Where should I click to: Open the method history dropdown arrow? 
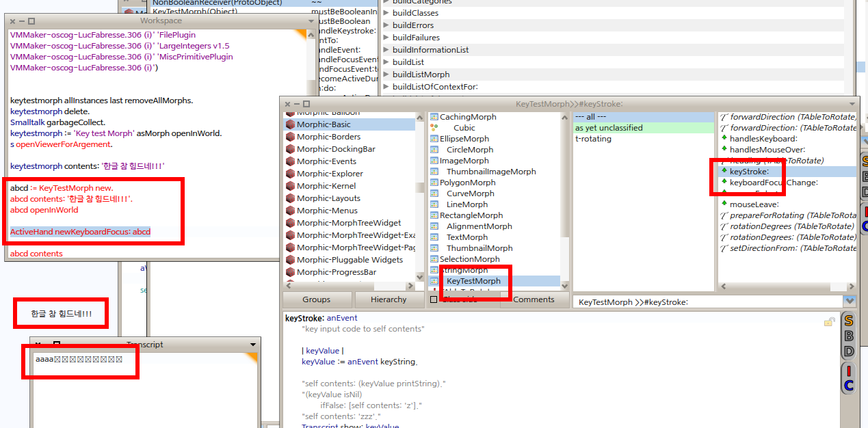click(850, 302)
